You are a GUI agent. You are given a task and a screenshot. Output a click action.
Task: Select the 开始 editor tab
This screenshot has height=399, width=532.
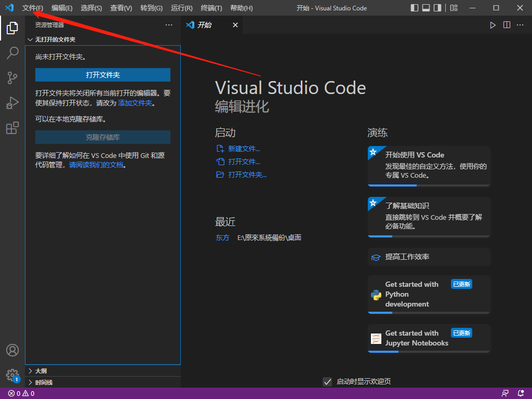212,25
